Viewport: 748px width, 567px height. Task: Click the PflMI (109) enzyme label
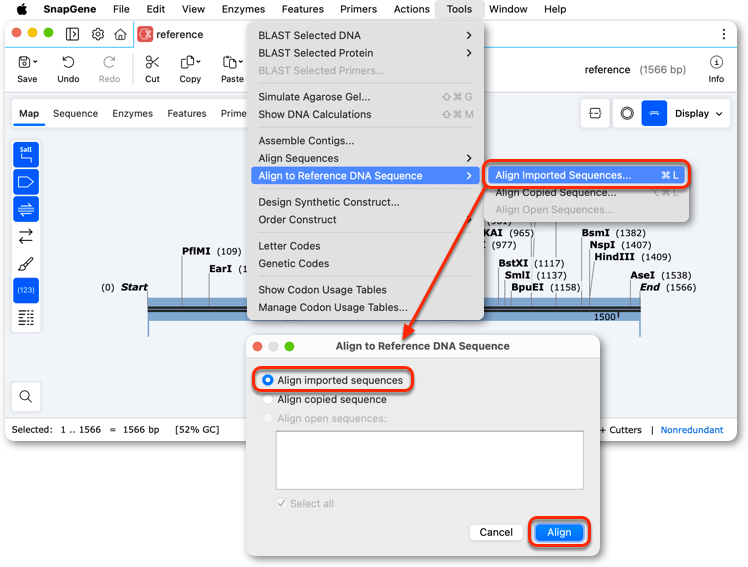(x=211, y=251)
